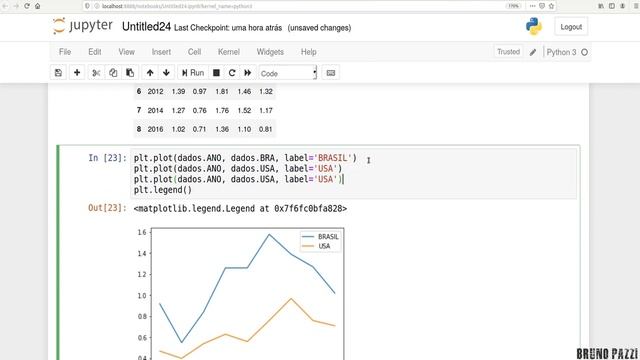Open the Widgets menu
Viewport: 640px width, 360px height.
click(270, 52)
